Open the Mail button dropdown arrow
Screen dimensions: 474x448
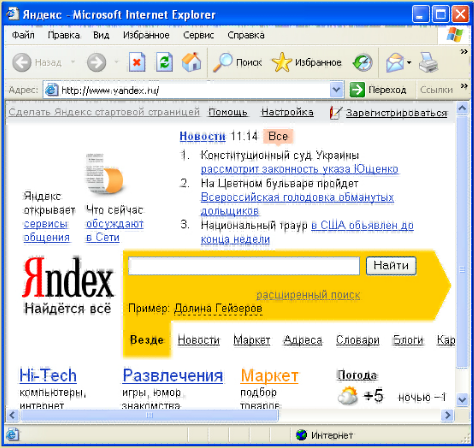click(409, 63)
